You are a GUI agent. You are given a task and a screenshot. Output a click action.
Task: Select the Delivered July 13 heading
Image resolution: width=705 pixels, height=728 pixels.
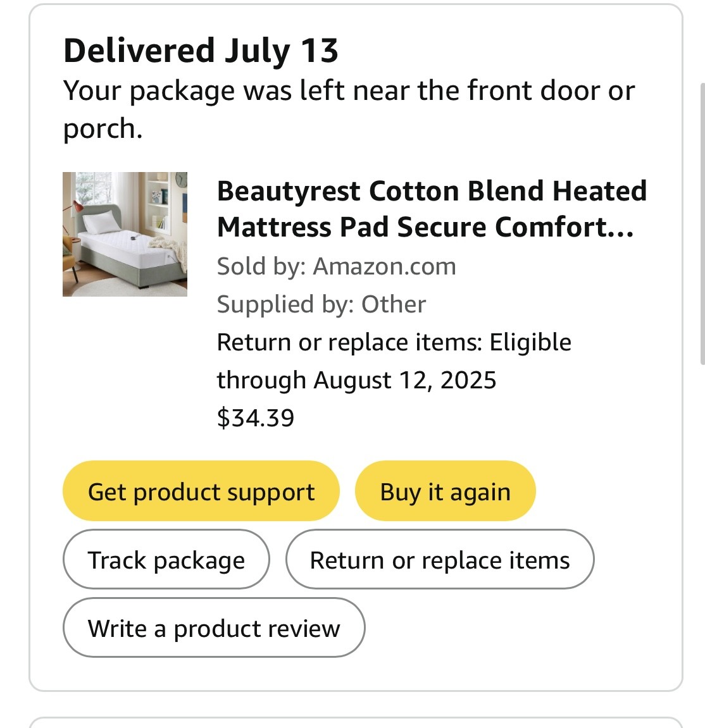coord(201,50)
